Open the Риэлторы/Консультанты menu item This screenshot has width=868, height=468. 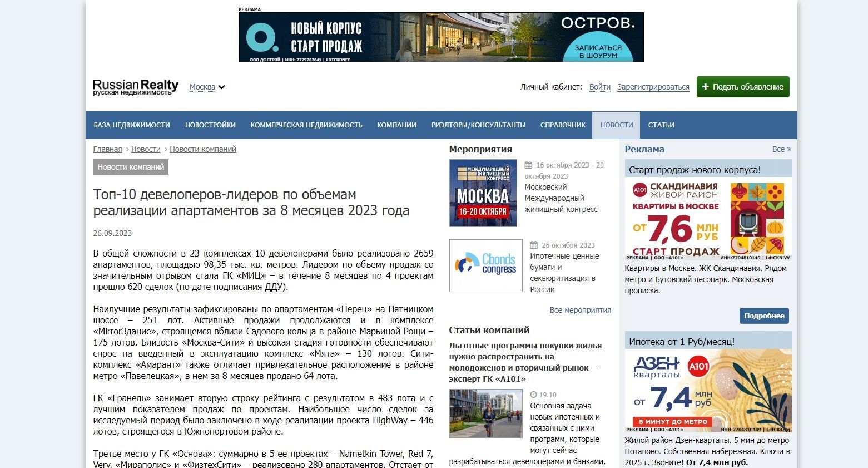pos(478,125)
